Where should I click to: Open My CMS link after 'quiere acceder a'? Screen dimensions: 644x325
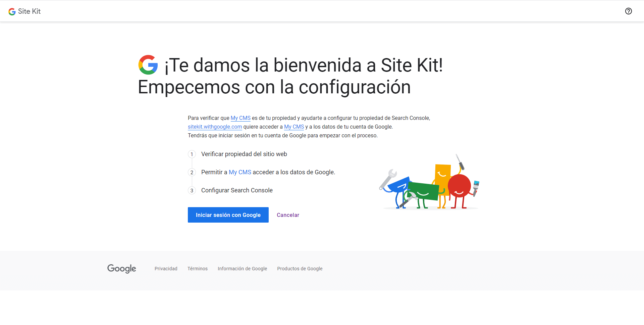point(294,127)
